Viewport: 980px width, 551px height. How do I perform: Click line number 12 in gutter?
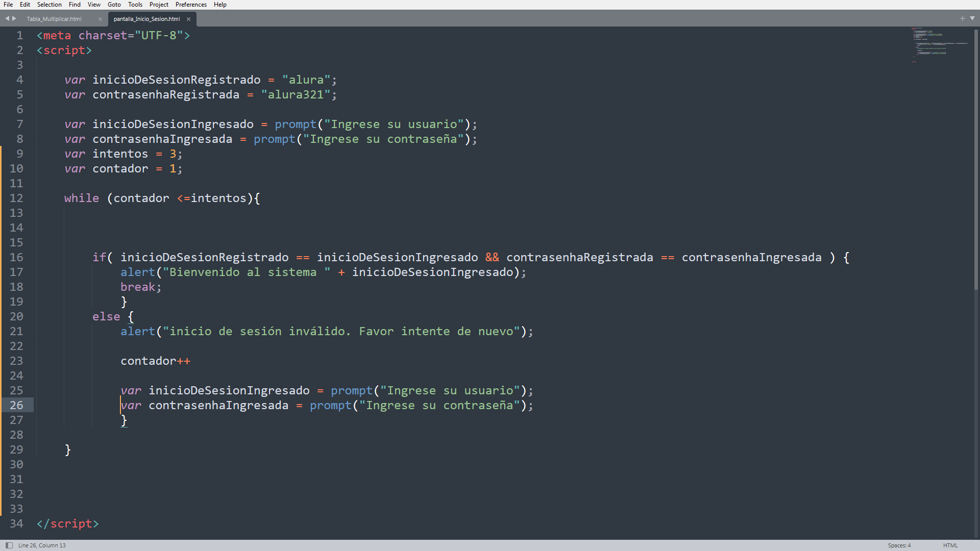coord(16,198)
